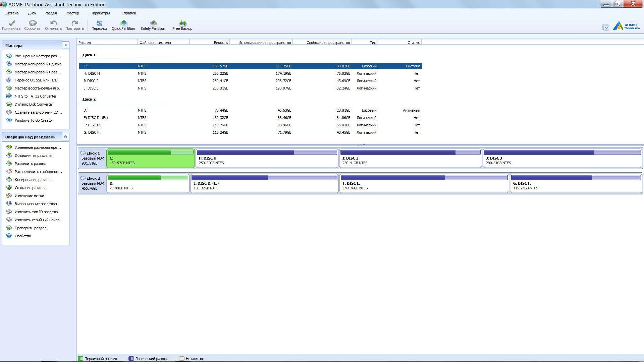This screenshot has width=644, height=362.
Task: Start Мастер копирования раздела wizard
Action: [x=34, y=72]
